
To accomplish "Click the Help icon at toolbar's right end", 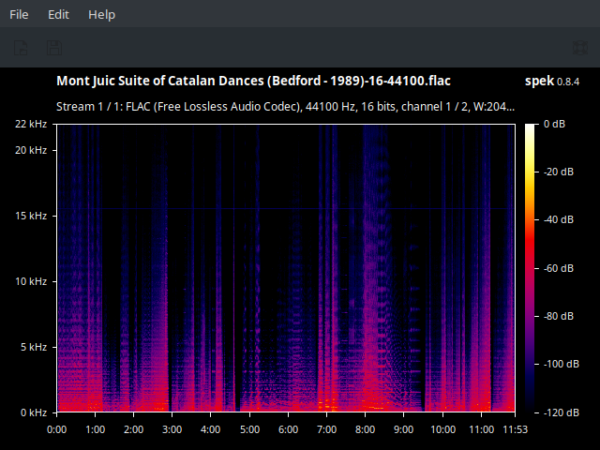I will [580, 48].
